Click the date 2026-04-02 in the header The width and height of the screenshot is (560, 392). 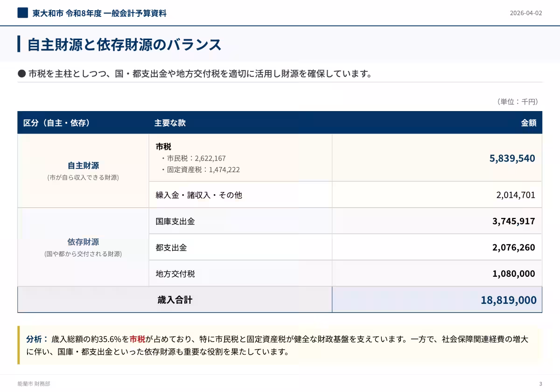pyautogui.click(x=525, y=13)
